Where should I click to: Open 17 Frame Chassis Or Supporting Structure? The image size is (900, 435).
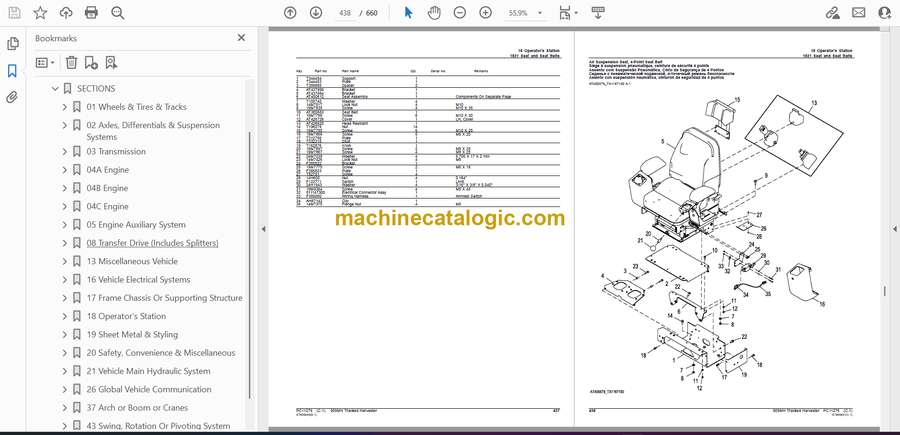[x=164, y=298]
